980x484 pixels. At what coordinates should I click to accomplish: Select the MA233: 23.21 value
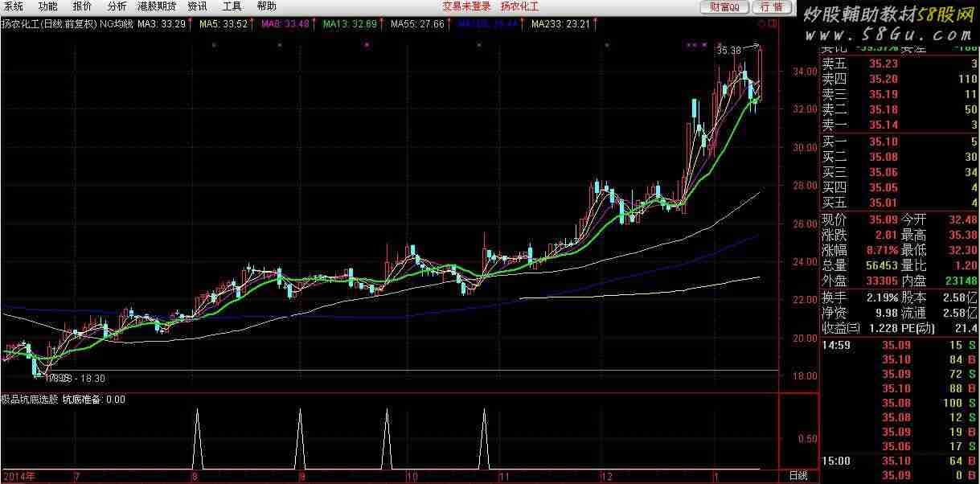[560, 24]
